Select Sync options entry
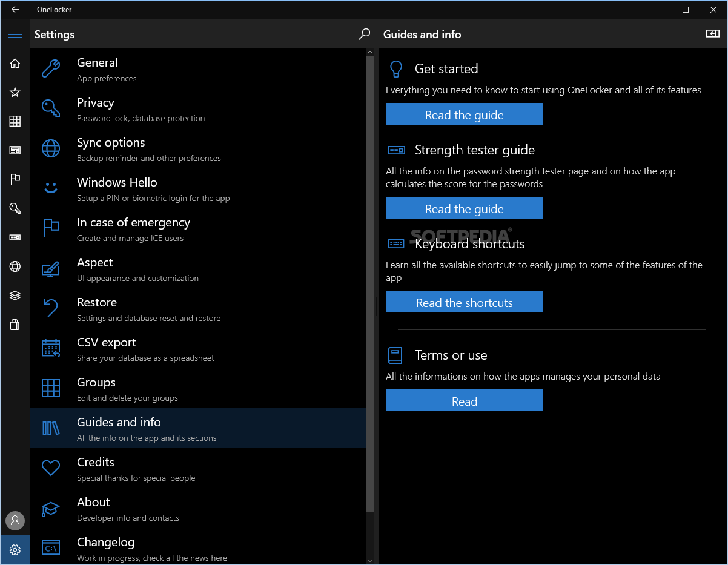The image size is (728, 565). pos(198,148)
